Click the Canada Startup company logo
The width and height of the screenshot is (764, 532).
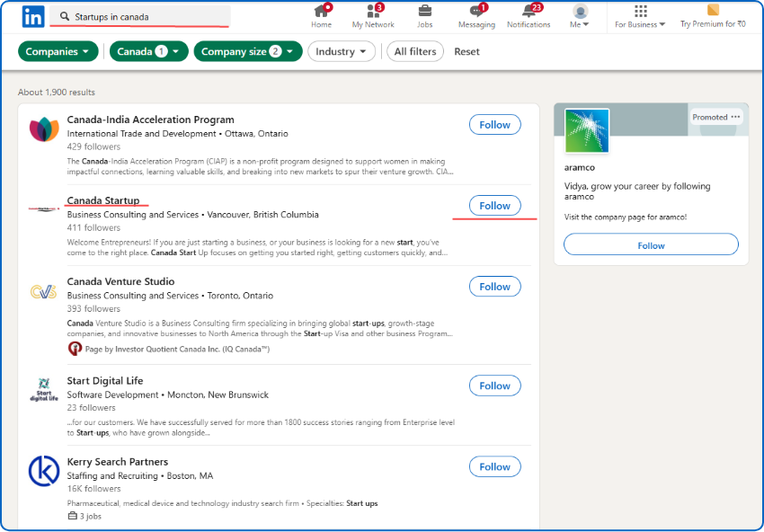[44, 209]
